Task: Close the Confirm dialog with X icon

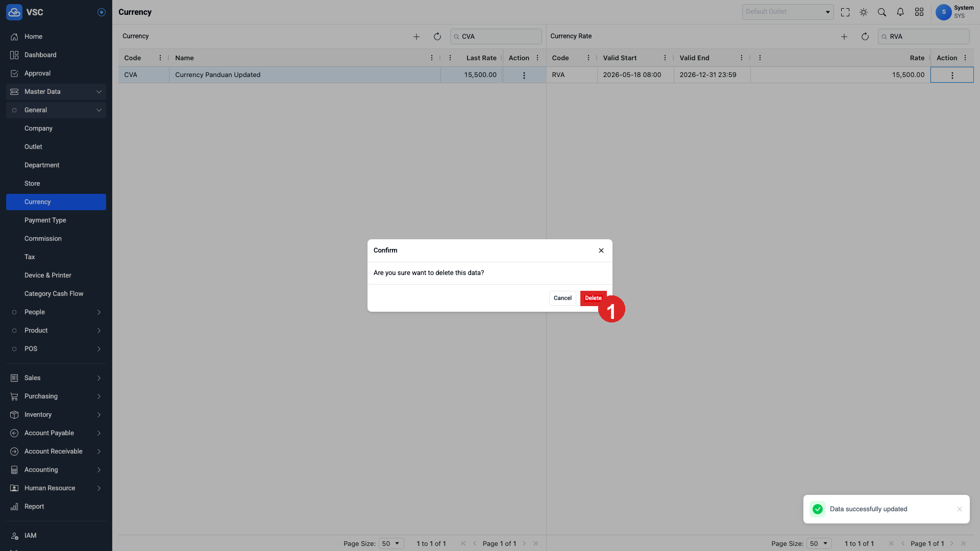Action: [601, 251]
